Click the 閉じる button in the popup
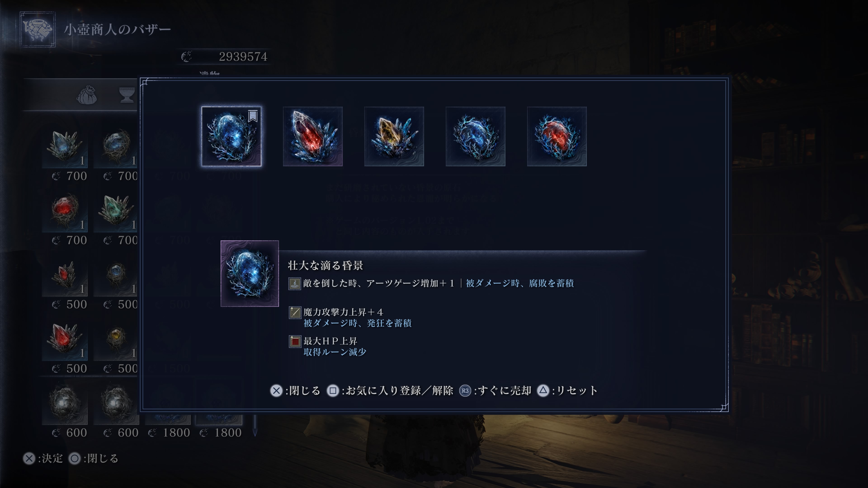Image resolution: width=868 pixels, height=488 pixels. click(x=295, y=391)
